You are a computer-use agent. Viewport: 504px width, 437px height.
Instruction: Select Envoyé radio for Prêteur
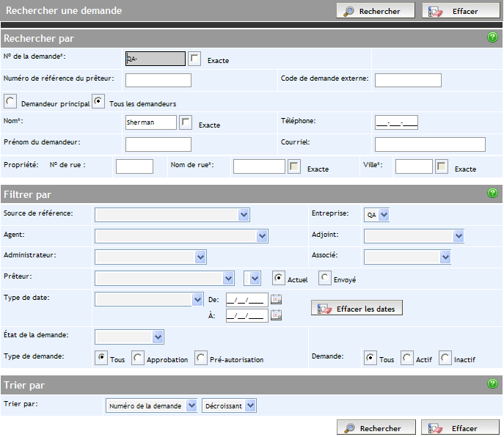point(325,278)
